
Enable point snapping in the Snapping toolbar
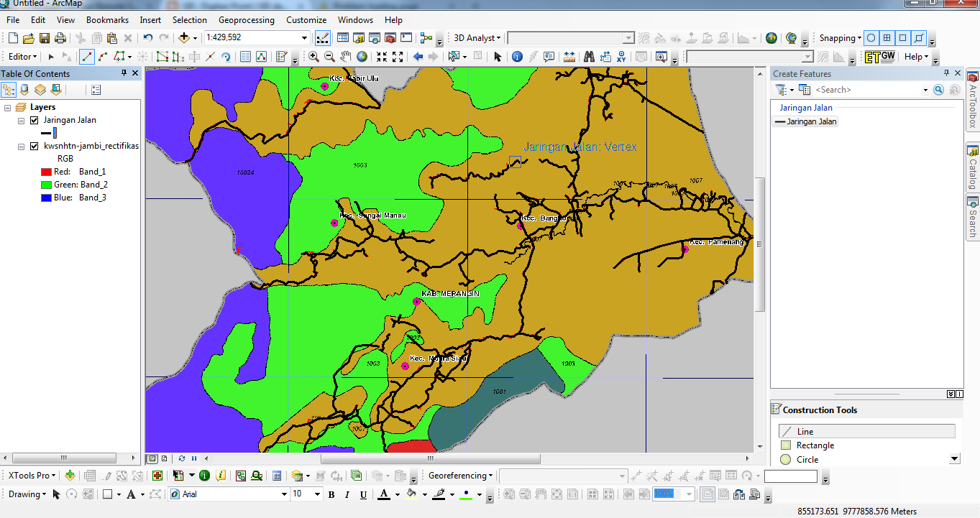(870, 37)
